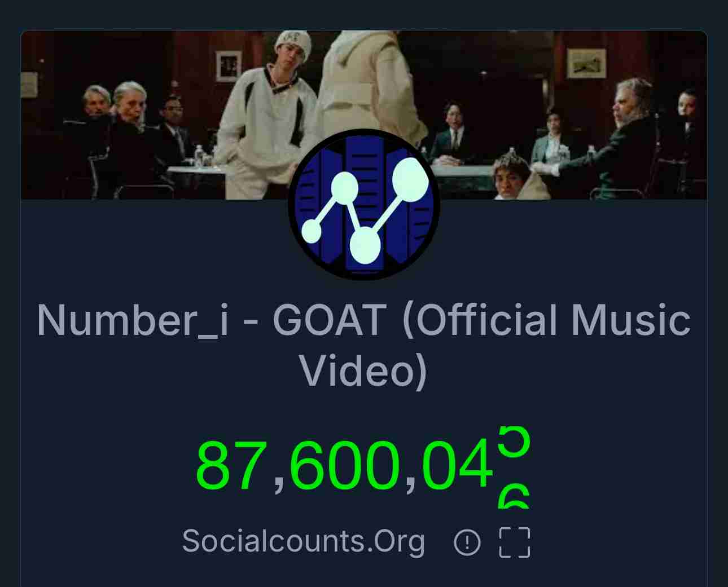Open the Socialcounts.Org link
This screenshot has width=728, height=587.
tap(303, 542)
